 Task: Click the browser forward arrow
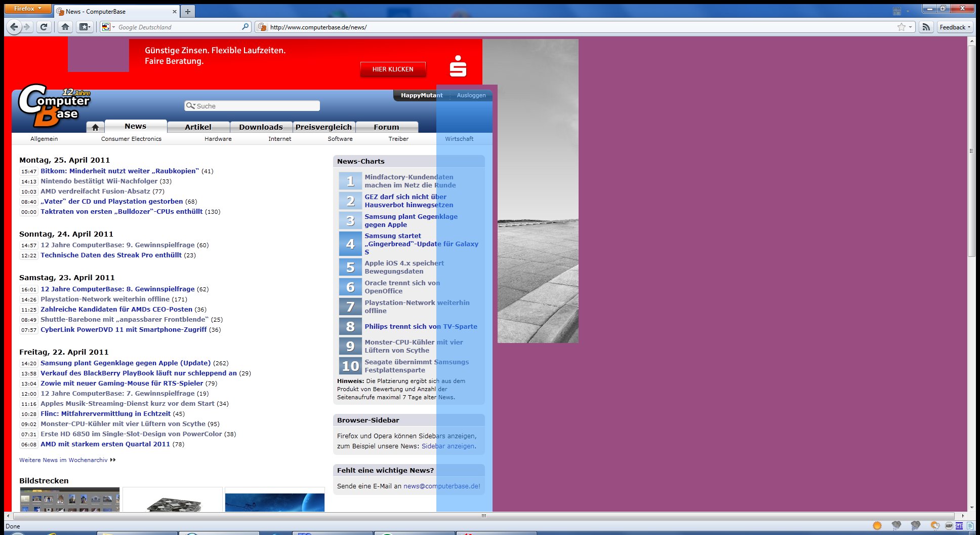click(x=27, y=27)
